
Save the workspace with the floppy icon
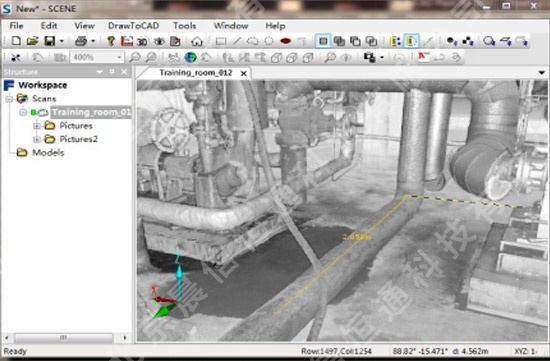(x=49, y=41)
